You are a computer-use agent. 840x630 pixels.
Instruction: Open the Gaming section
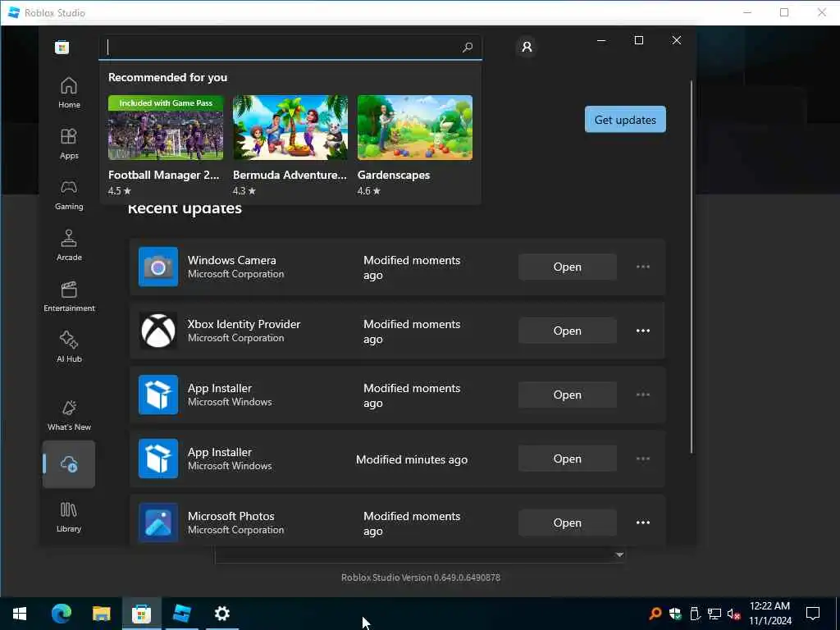point(69,194)
